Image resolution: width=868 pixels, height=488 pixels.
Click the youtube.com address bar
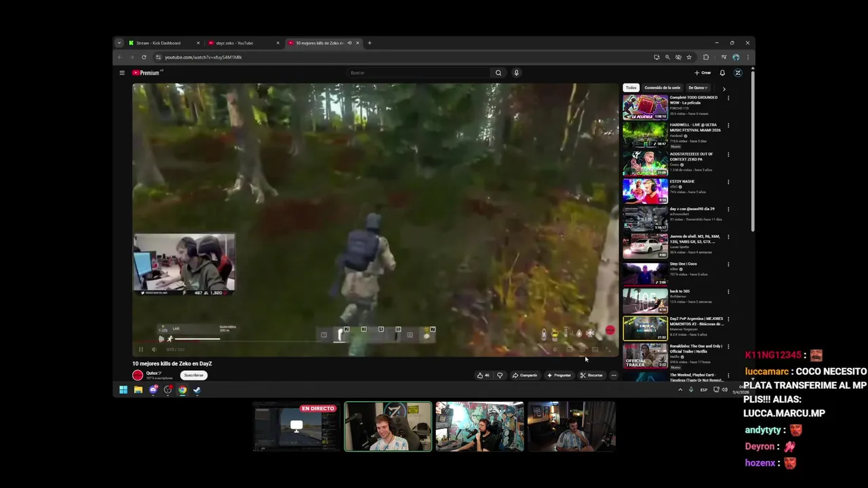pos(403,57)
